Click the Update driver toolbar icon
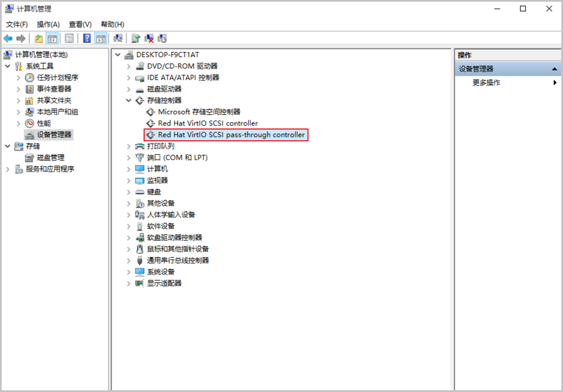 coord(136,38)
